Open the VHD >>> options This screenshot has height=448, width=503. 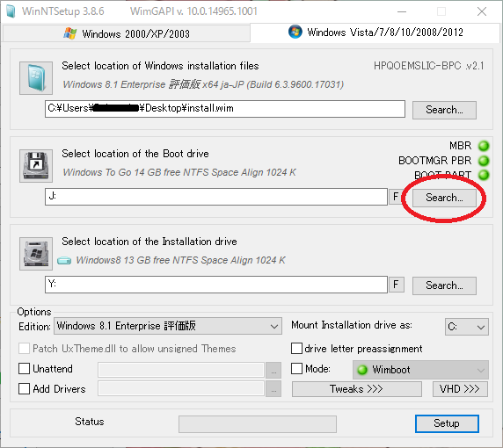click(x=460, y=389)
